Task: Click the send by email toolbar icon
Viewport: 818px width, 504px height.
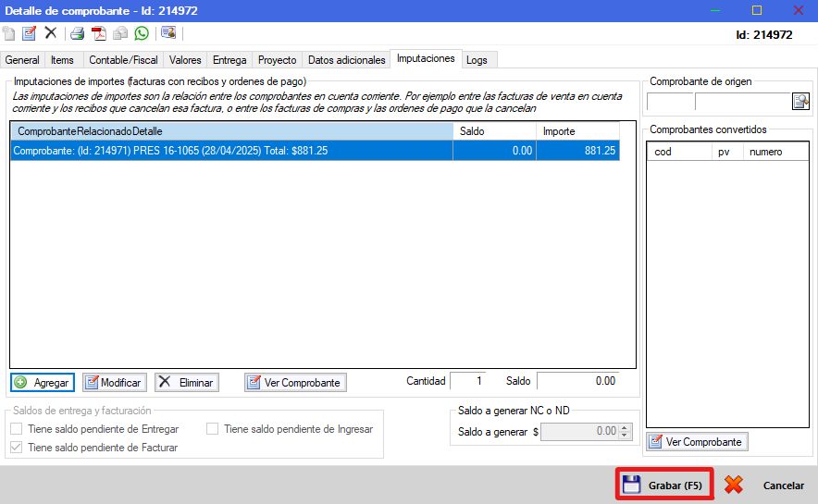Action: (x=120, y=33)
